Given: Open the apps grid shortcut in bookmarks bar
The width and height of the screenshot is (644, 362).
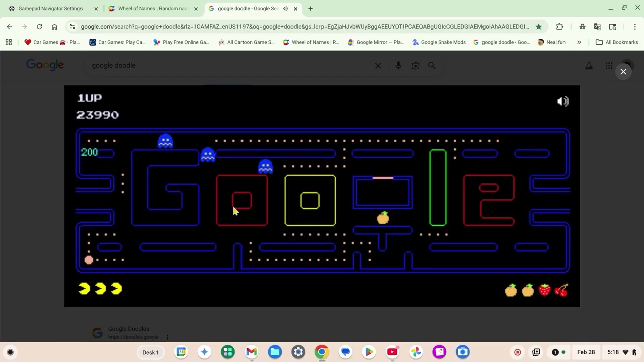Looking at the screenshot, I should [x=9, y=42].
